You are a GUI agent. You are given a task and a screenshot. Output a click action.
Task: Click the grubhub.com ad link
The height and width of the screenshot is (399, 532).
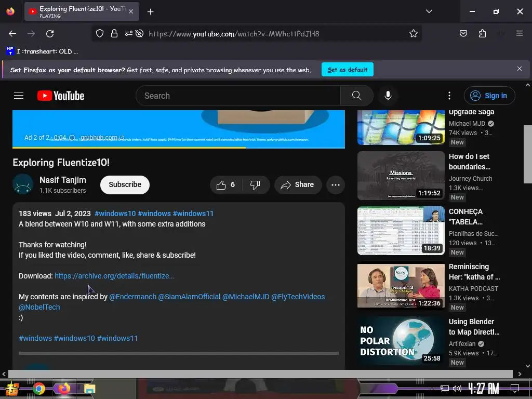pyautogui.click(x=102, y=138)
